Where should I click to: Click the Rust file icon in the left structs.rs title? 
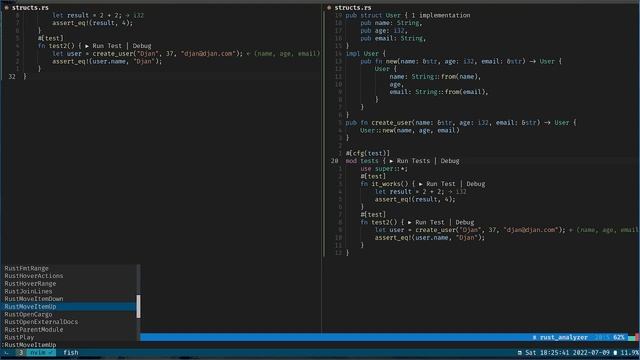tap(6, 8)
